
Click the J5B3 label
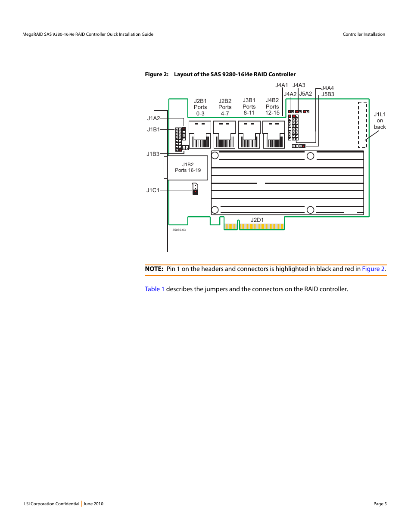coord(328,94)
